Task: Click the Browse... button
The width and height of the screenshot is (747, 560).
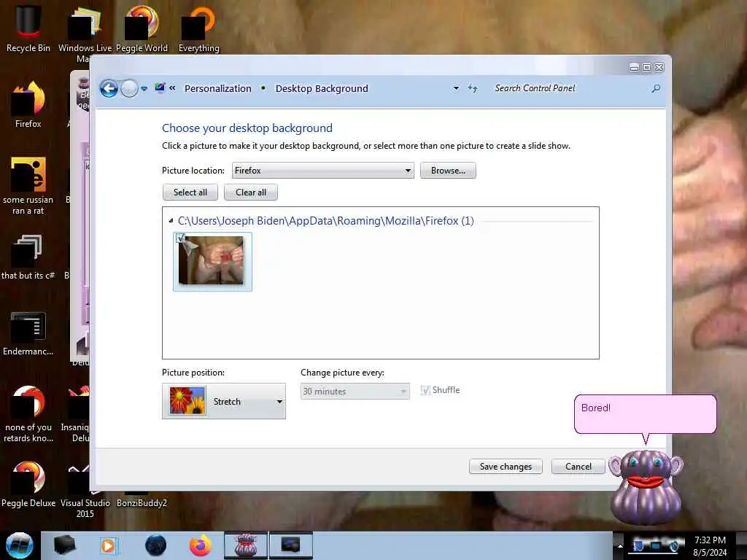Action: [x=448, y=171]
